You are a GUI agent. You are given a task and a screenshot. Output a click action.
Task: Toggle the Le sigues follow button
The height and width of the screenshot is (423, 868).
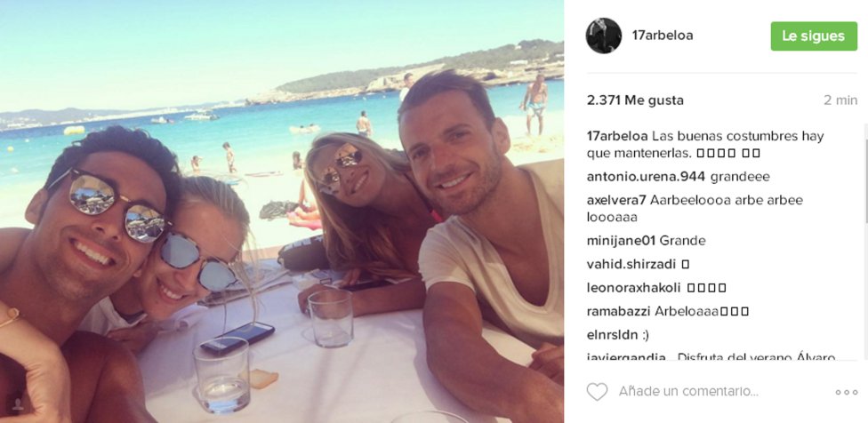(x=814, y=36)
